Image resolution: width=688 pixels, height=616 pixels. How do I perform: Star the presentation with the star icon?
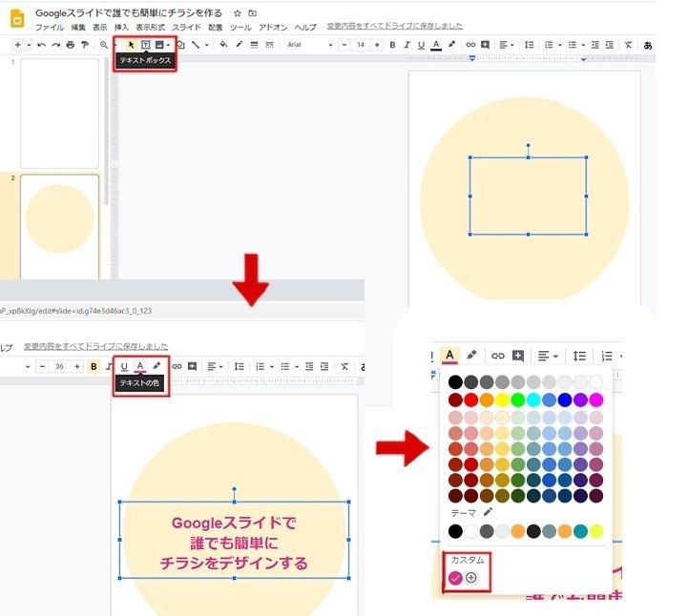pyautogui.click(x=238, y=13)
